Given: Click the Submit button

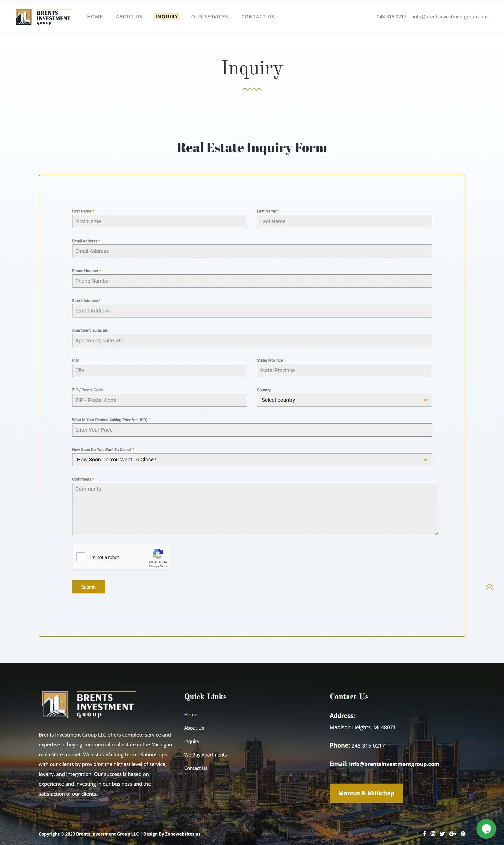Looking at the screenshot, I should click(x=88, y=587).
